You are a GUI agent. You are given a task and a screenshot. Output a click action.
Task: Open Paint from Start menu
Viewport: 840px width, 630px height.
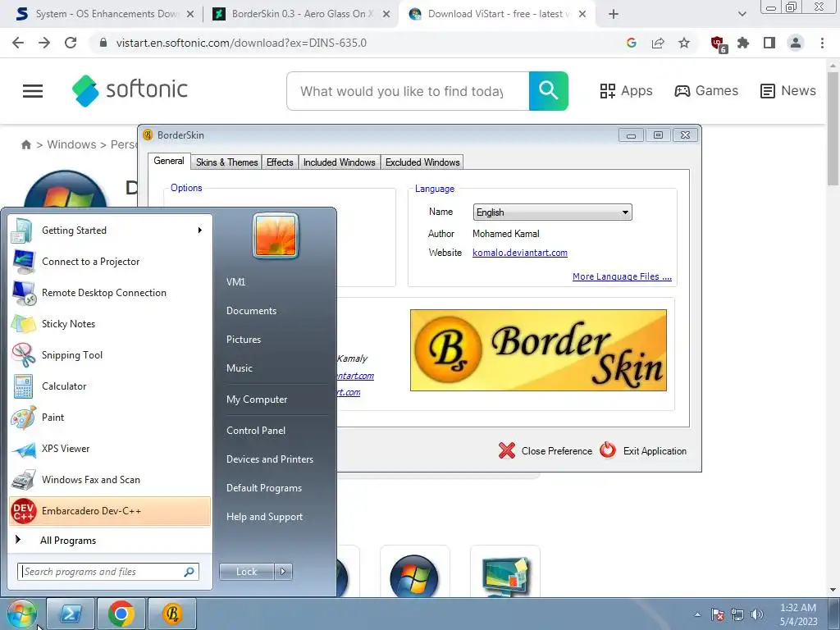pos(110,418)
